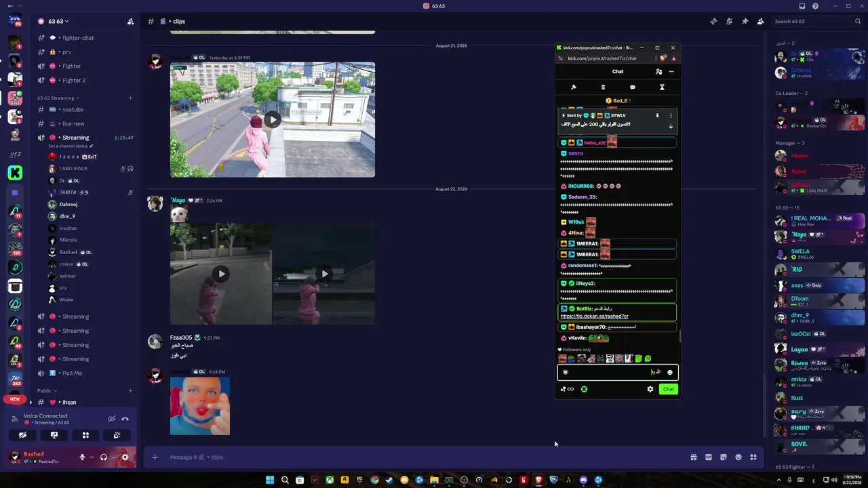
Task: Click the Discord inbox icon in title bar
Action: pyautogui.click(x=802, y=6)
